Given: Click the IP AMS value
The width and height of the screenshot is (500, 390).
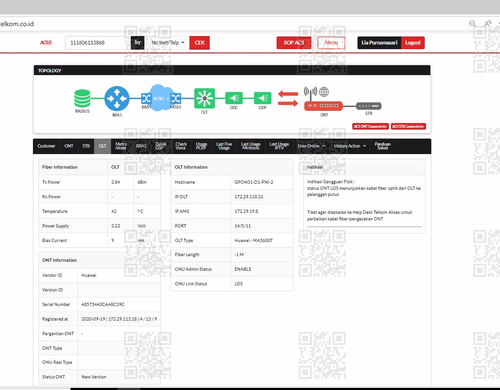Looking at the screenshot, I should click(246, 211).
